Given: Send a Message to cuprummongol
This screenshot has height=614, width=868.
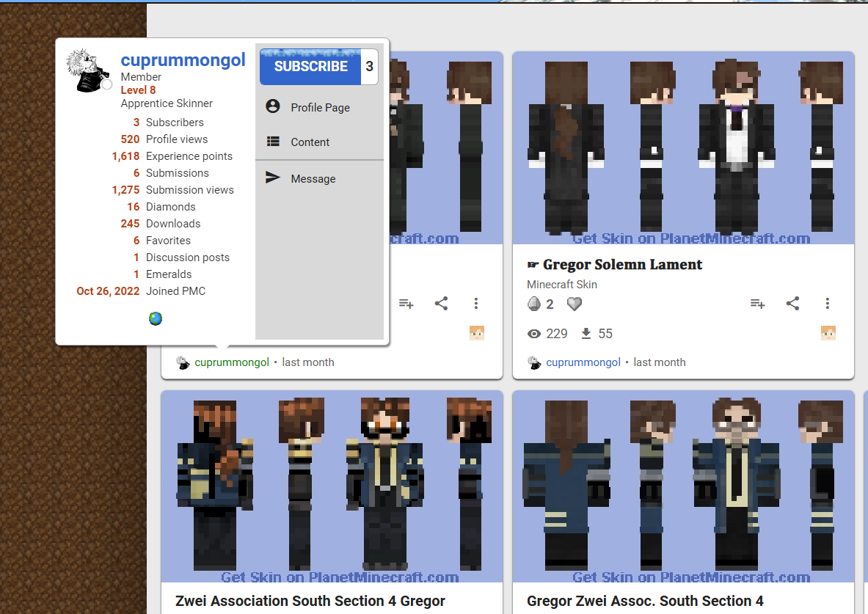Looking at the screenshot, I should [x=319, y=178].
